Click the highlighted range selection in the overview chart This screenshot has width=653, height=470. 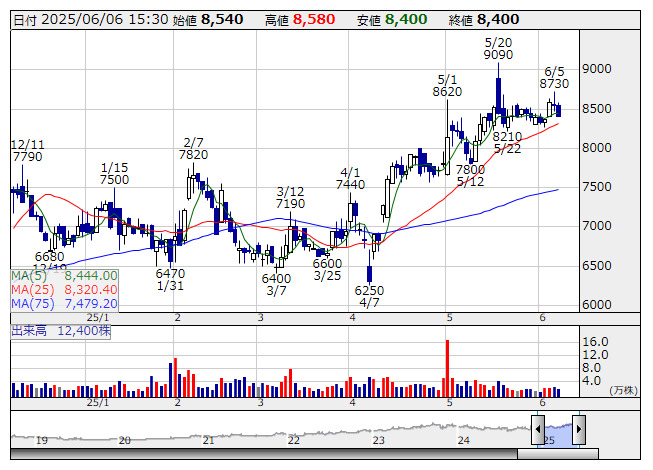click(558, 433)
